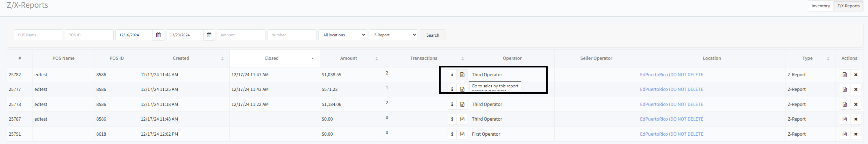Go to sales icon for report 25773
868x144 pixels.
[x=462, y=104]
